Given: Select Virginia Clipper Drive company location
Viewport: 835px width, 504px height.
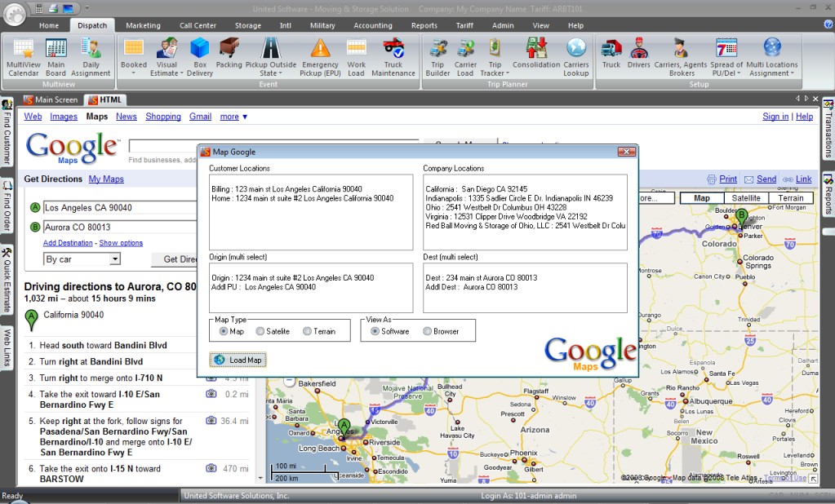Looking at the screenshot, I should pyautogui.click(x=506, y=217).
